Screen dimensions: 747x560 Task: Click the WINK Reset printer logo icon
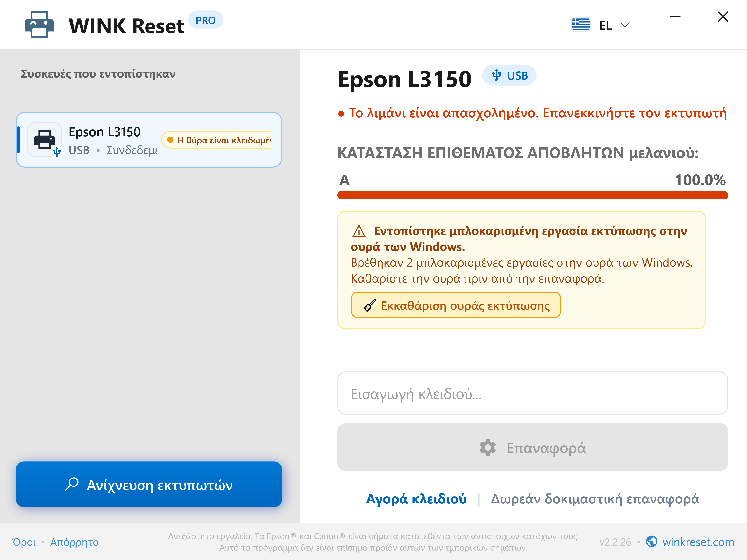(x=39, y=25)
